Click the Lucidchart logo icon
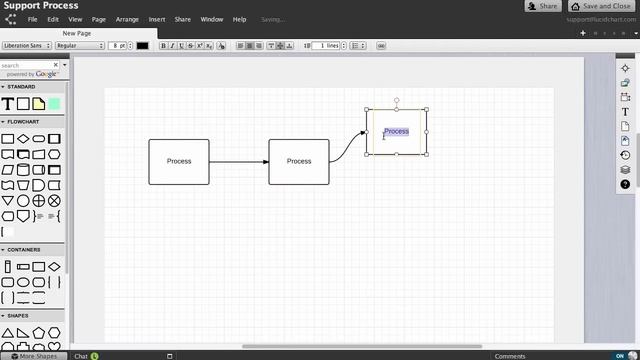 point(11,19)
